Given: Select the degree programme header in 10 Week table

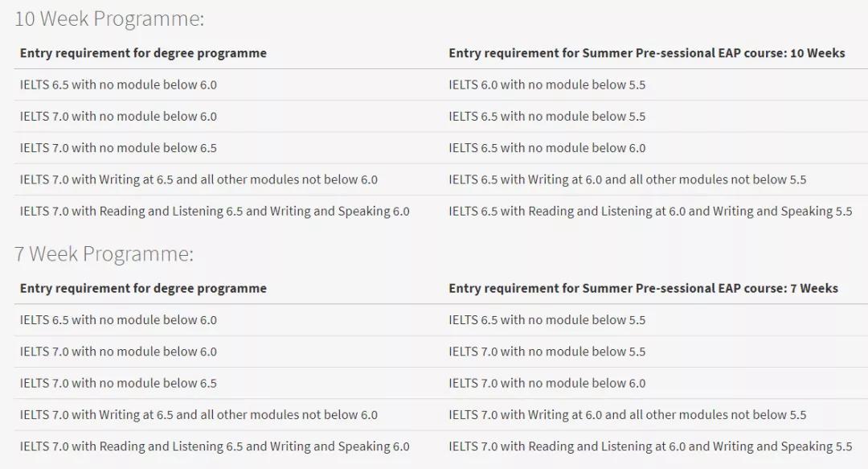Looking at the screenshot, I should (143, 53).
